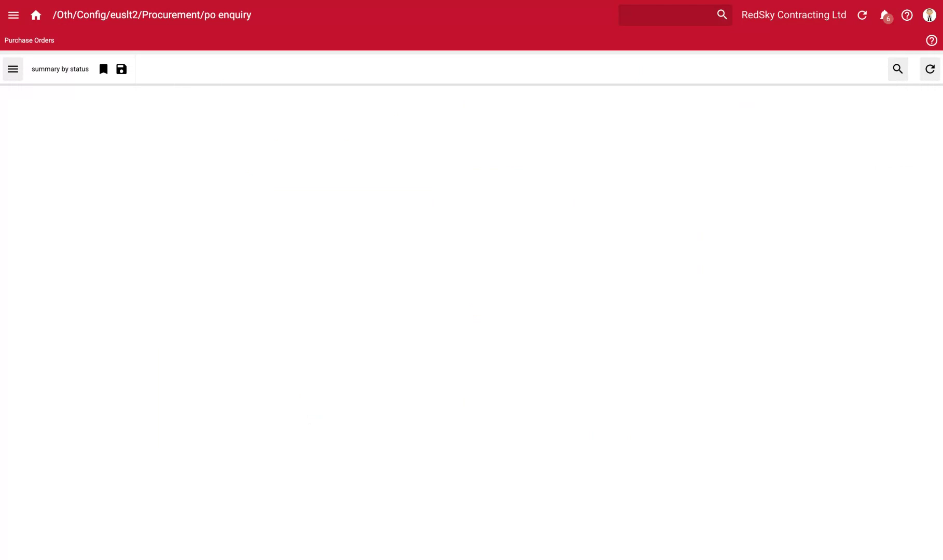
Task: Click the user avatar in the top corner
Action: click(929, 15)
